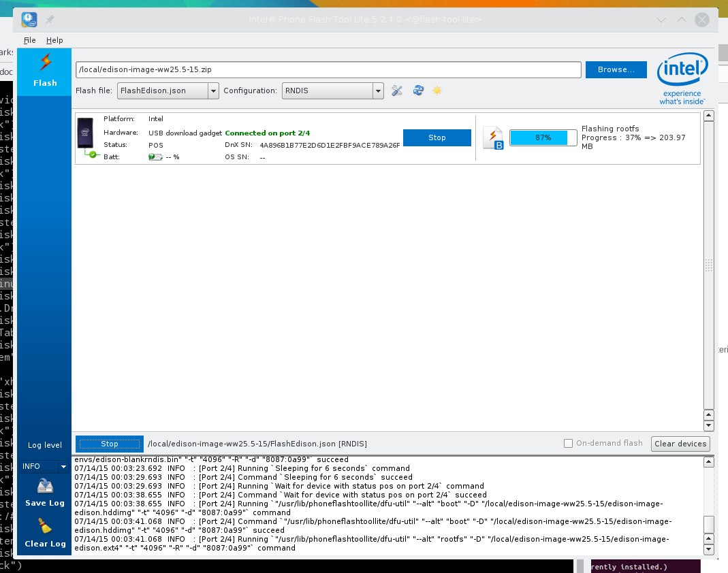The width and height of the screenshot is (728, 573).
Task: Click the title bar minimize chevron
Action: (661, 20)
